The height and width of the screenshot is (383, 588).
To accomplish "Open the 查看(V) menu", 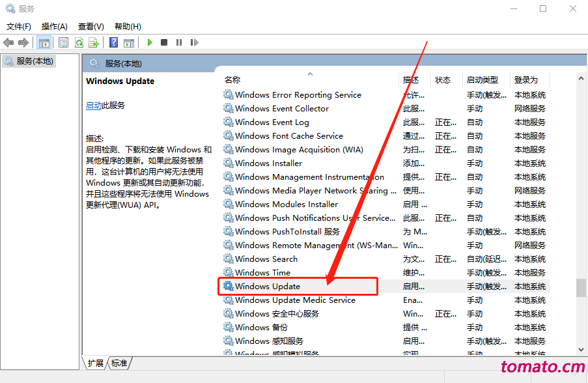I will point(91,27).
